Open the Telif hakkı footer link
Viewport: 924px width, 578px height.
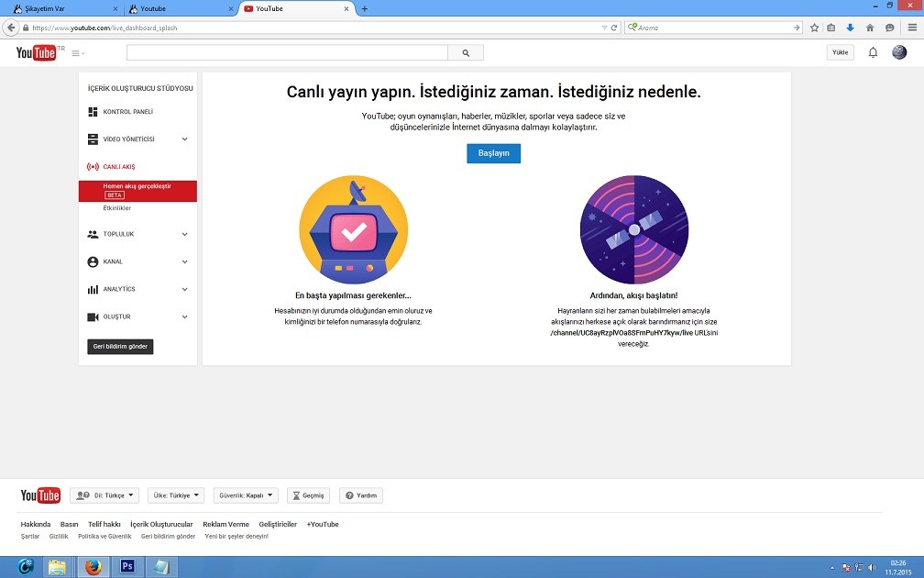coord(104,525)
